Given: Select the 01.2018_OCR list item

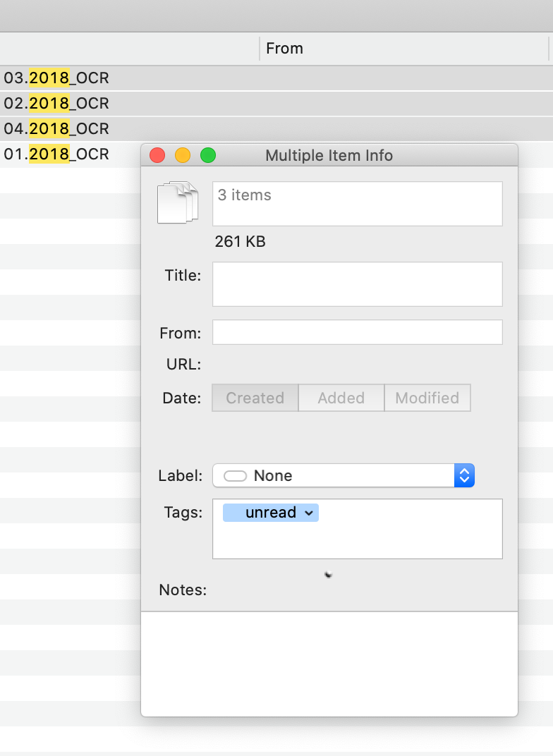Looking at the screenshot, I should [56, 154].
